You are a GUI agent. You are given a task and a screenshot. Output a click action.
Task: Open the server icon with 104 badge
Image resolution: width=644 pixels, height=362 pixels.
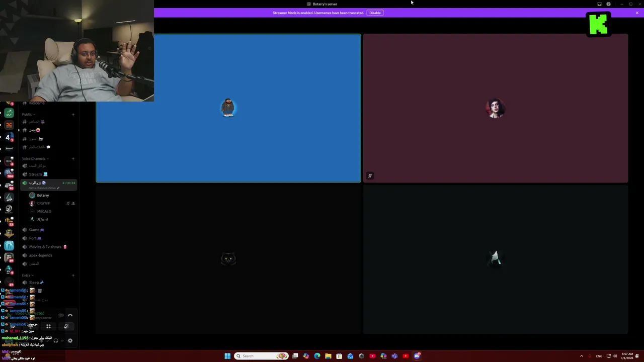click(9, 173)
